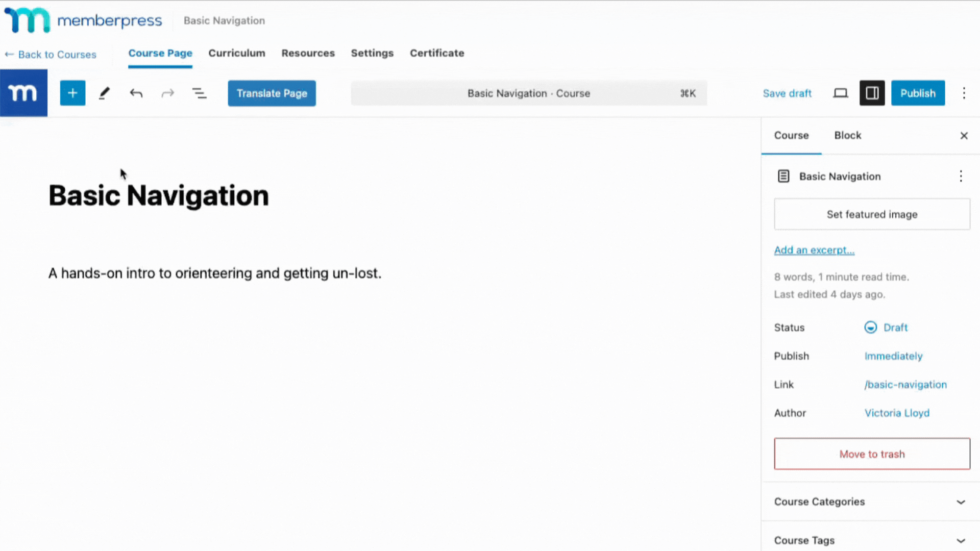Switch to the Block sidebar tab
This screenshot has width=980, height=551.
click(x=847, y=136)
